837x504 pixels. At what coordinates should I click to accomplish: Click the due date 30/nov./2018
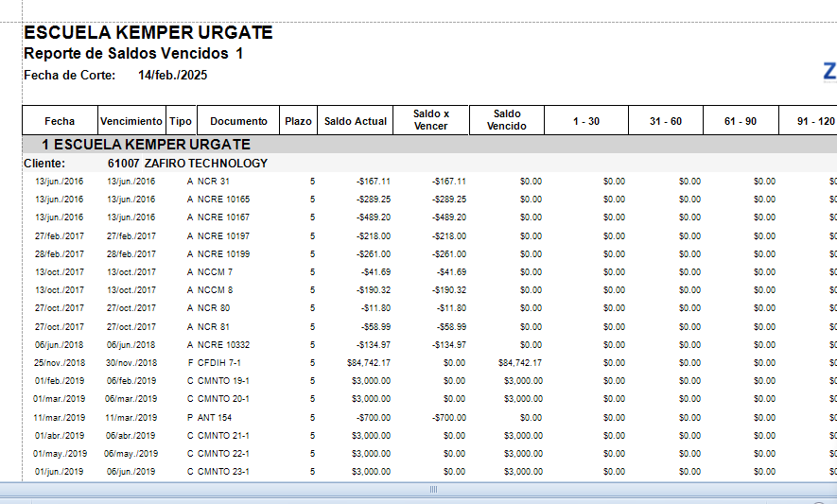131,363
